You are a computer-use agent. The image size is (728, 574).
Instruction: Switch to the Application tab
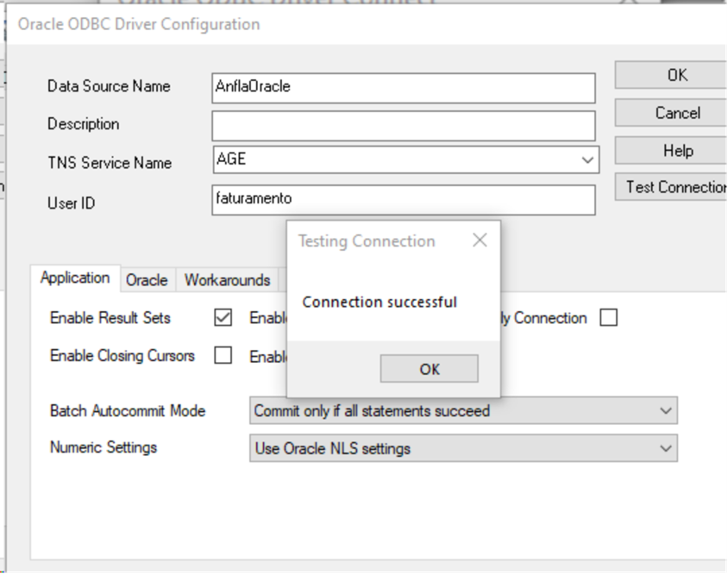[75, 278]
